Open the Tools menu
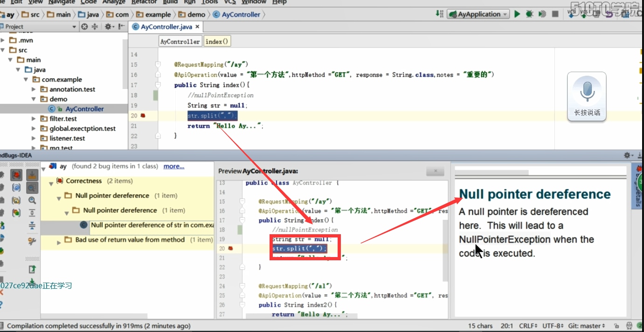This screenshot has height=332, width=644. [209, 2]
